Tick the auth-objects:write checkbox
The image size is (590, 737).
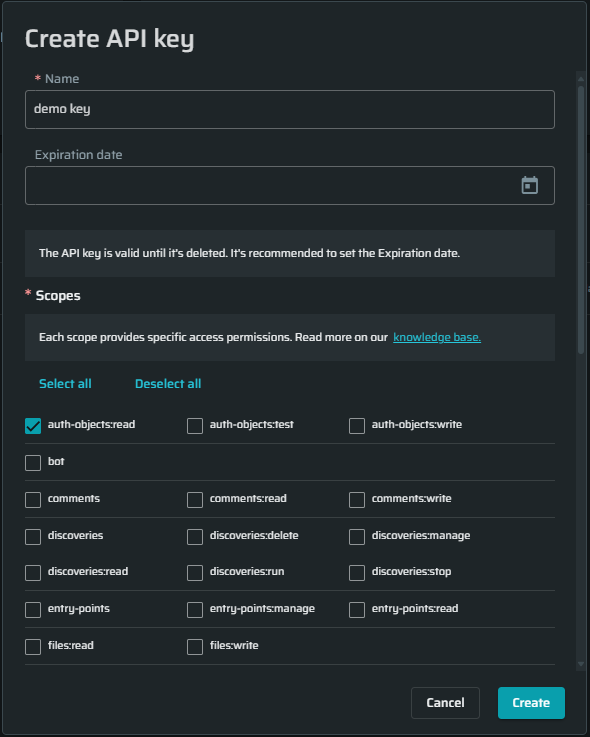click(x=357, y=426)
